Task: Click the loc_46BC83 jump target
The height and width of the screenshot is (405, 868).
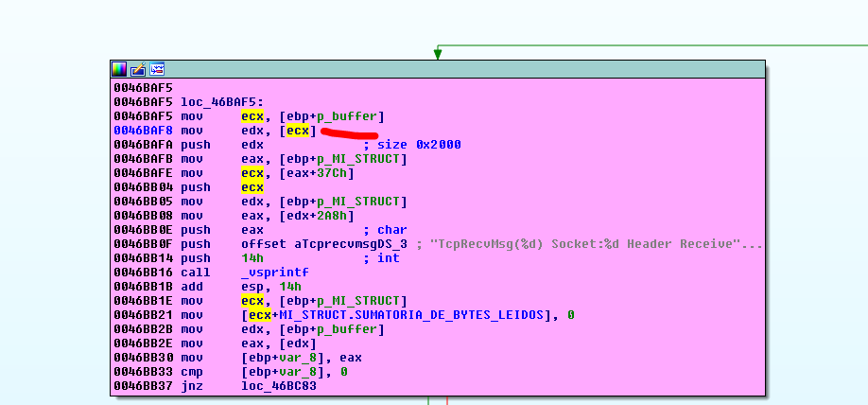Action: (x=279, y=385)
